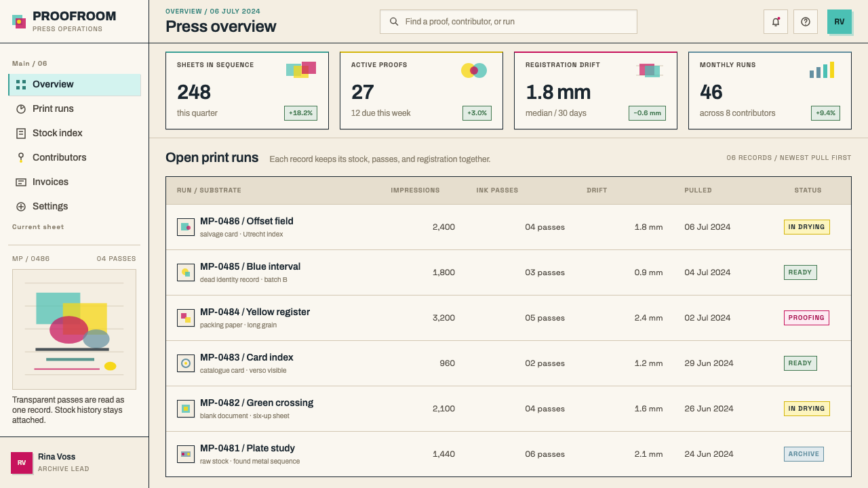This screenshot has height=488, width=868.
Task: Click the MP-0484 Yellow register swatch icon
Action: click(186, 318)
